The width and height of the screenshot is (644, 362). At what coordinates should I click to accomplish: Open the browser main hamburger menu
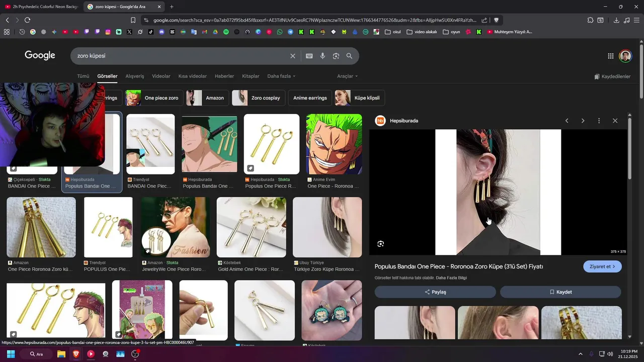636,20
